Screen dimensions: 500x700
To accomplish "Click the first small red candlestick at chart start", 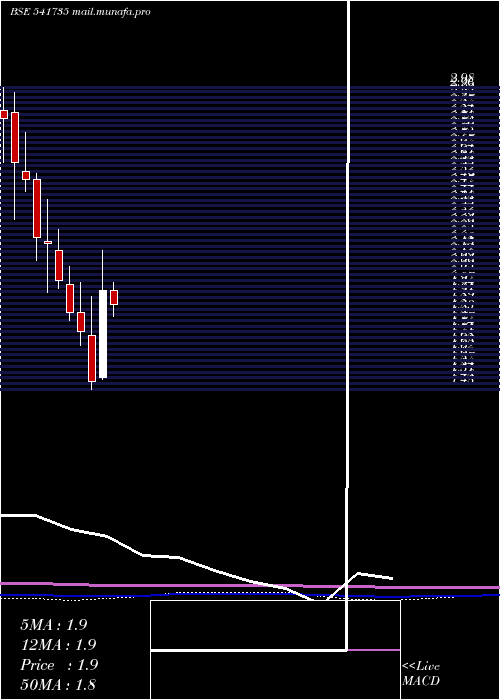I will tap(4, 114).
